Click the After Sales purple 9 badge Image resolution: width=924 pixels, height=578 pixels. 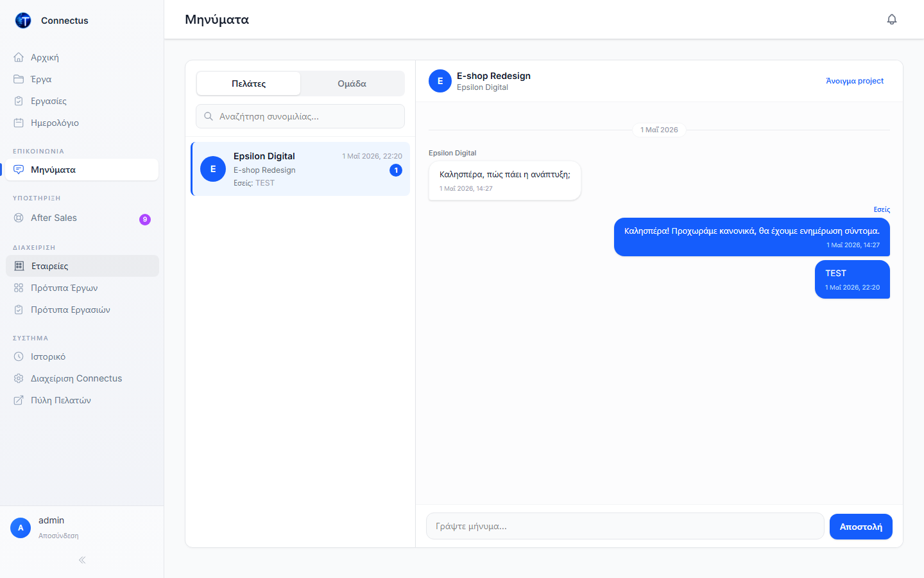(145, 219)
